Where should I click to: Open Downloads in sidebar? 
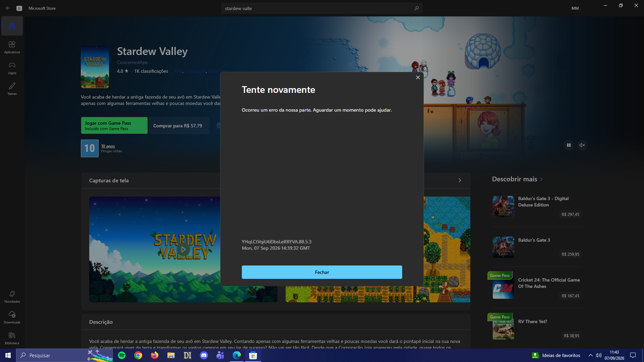[12, 317]
